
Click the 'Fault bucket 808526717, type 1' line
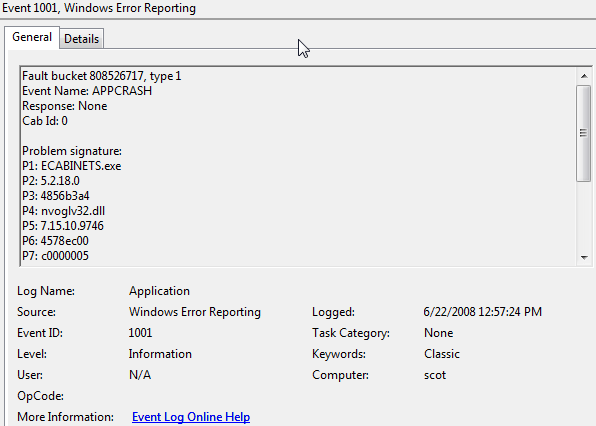[x=101, y=76]
